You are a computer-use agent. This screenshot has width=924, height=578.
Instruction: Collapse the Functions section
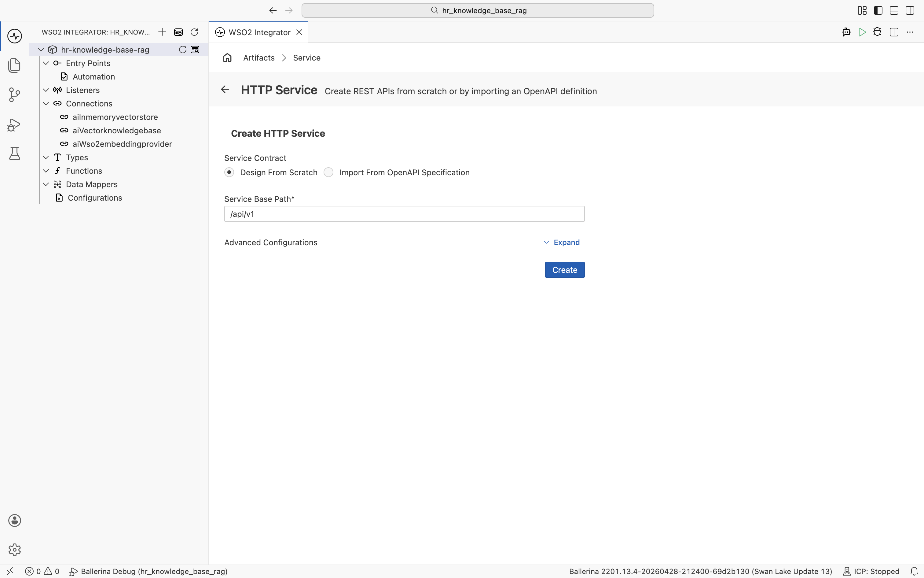point(46,171)
